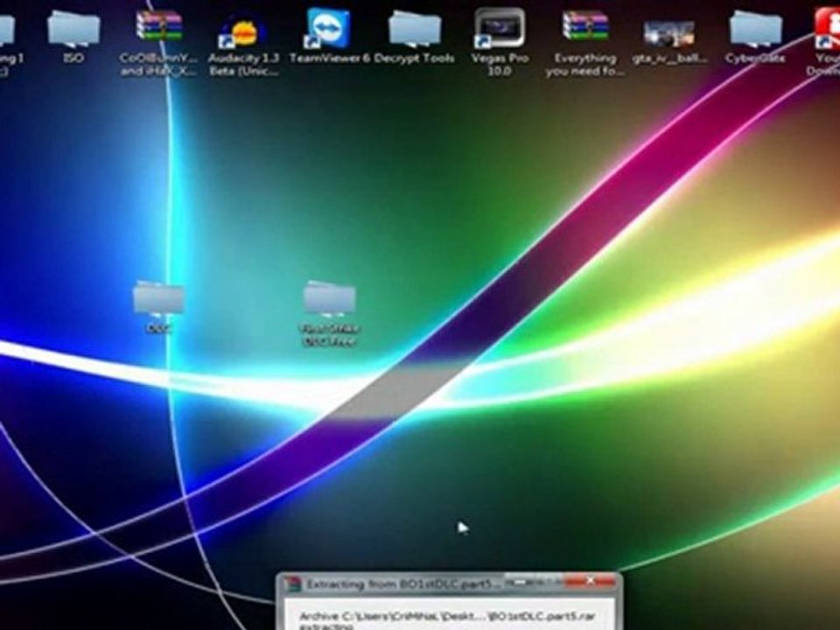Image resolution: width=840 pixels, height=630 pixels.
Task: Open the CyberGate folder
Action: (x=755, y=29)
